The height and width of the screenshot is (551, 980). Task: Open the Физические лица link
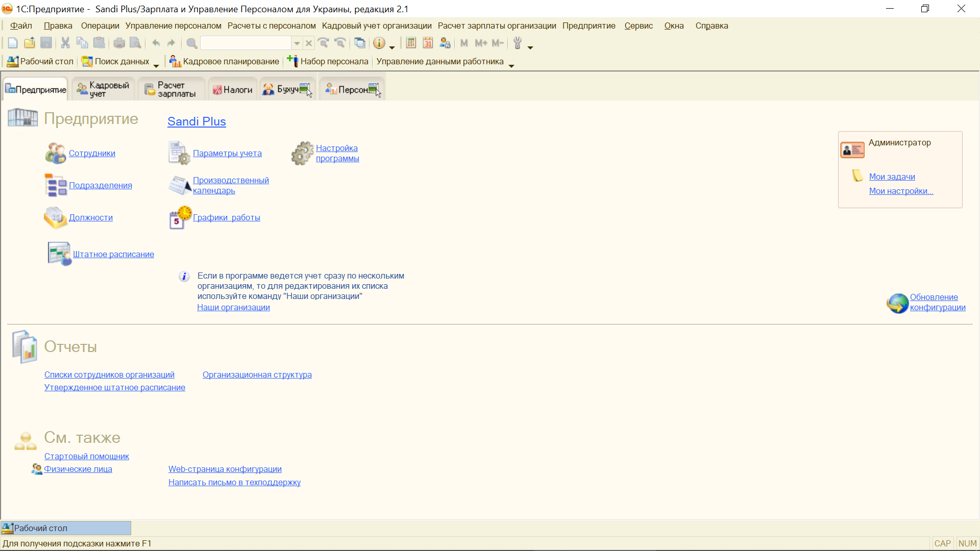(78, 469)
